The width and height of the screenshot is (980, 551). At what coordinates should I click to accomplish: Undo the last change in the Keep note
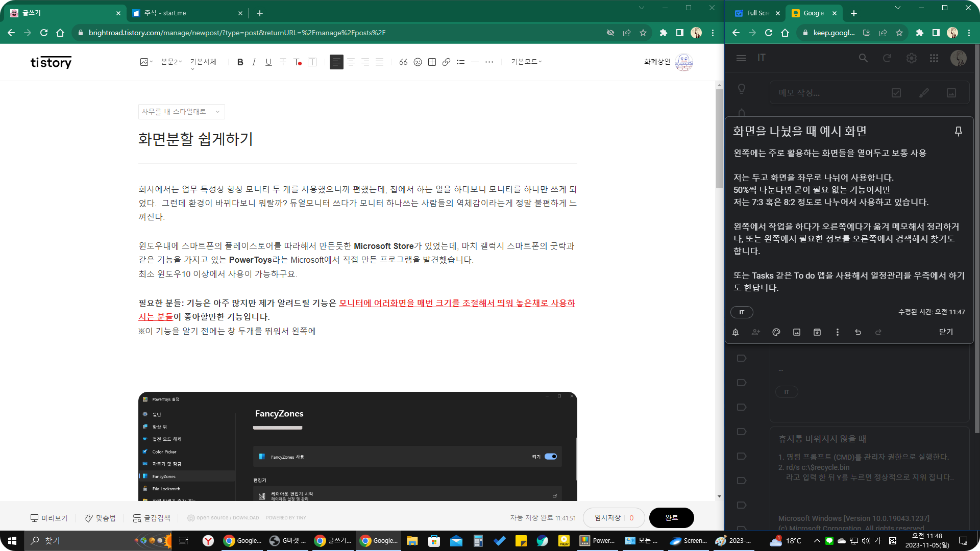pyautogui.click(x=858, y=332)
